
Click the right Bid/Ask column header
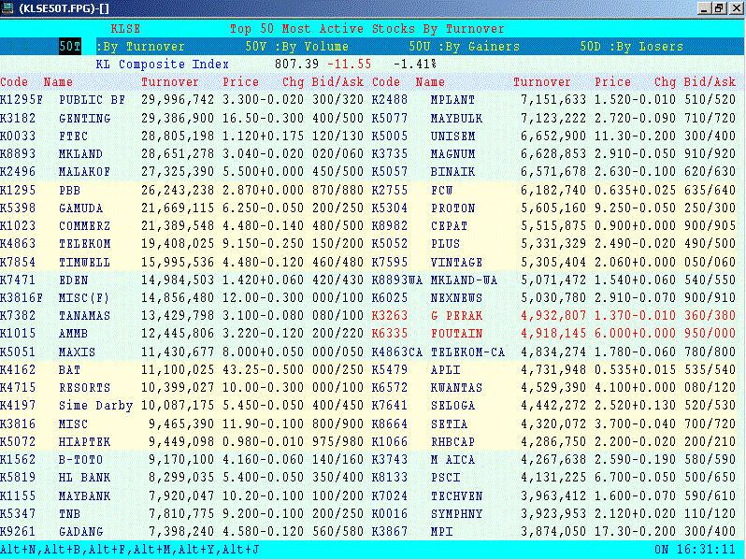tap(710, 82)
